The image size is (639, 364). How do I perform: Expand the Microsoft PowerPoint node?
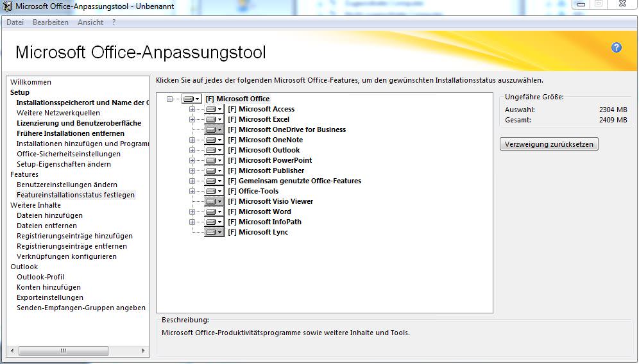pyautogui.click(x=192, y=160)
